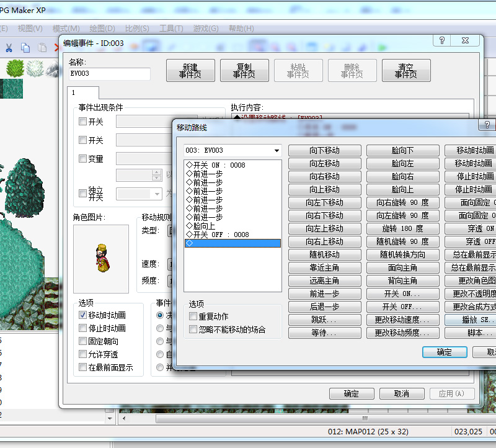
Task: Open the 模式(M) menu
Action: point(66,29)
